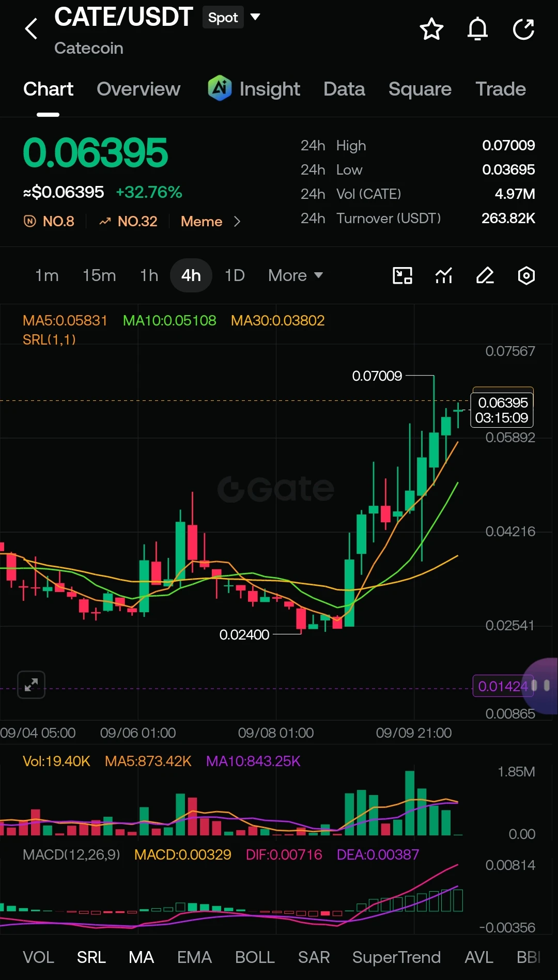The width and height of the screenshot is (558, 980).
Task: Tap the Catecoin name under the pair
Action: pyautogui.click(x=89, y=48)
